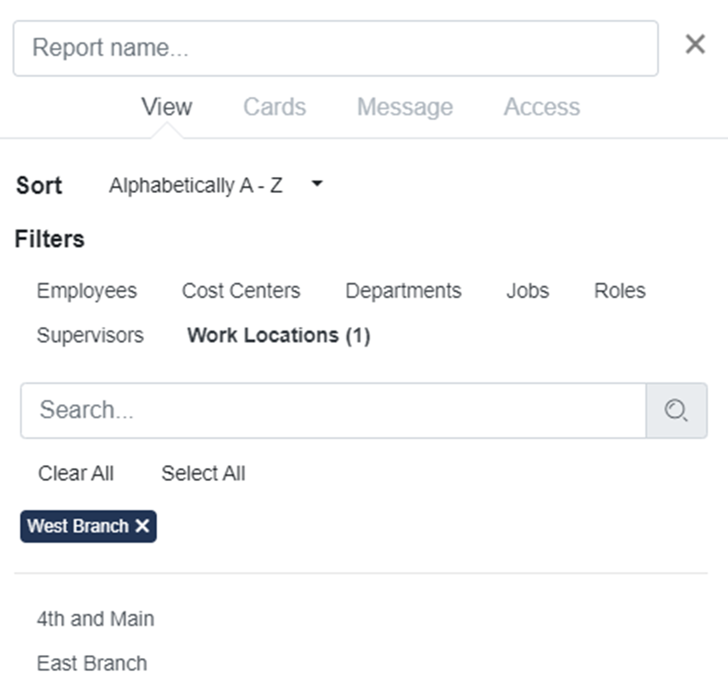This screenshot has height=700, width=728.
Task: Click Select All locations
Action: point(203,473)
